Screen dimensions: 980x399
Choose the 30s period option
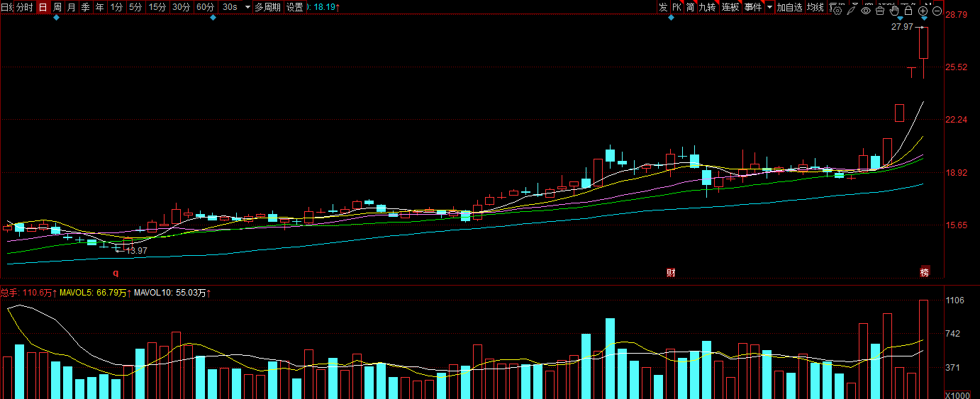click(230, 7)
